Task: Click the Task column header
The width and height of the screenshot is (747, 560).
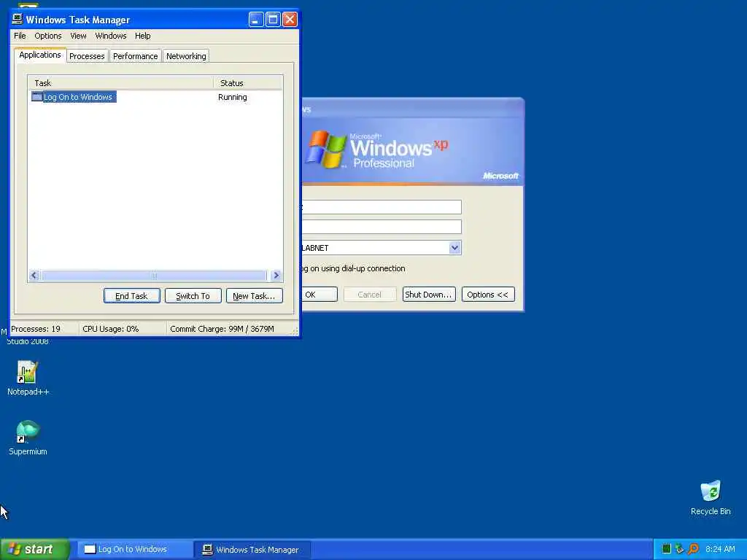Action: 120,83
